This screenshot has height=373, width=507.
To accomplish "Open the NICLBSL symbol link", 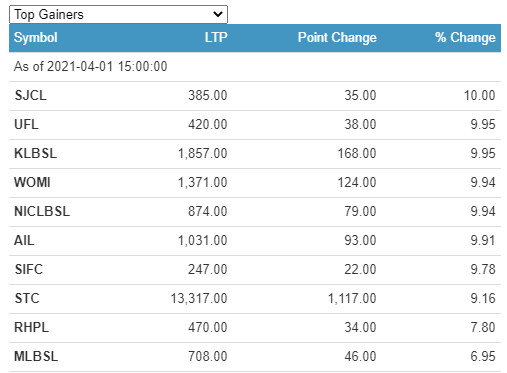I will pos(42,212).
